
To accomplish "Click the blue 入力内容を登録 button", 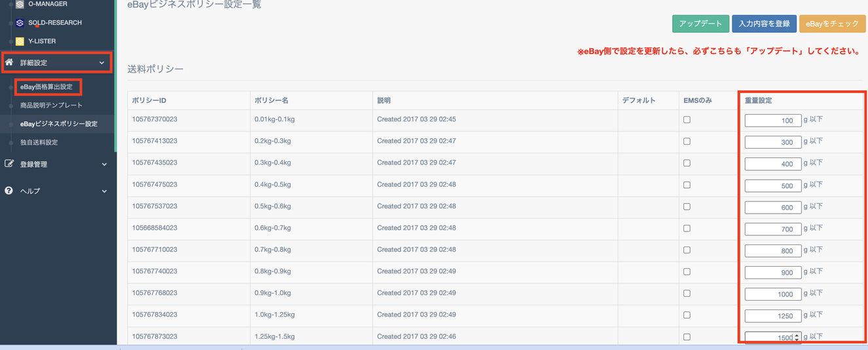I will (x=764, y=24).
